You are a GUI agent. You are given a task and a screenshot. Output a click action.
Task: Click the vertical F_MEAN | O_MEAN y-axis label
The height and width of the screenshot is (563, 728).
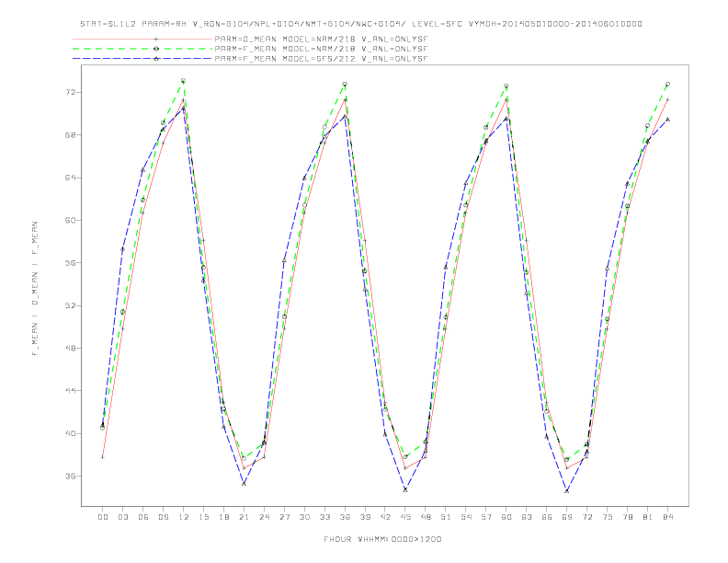(x=35, y=289)
